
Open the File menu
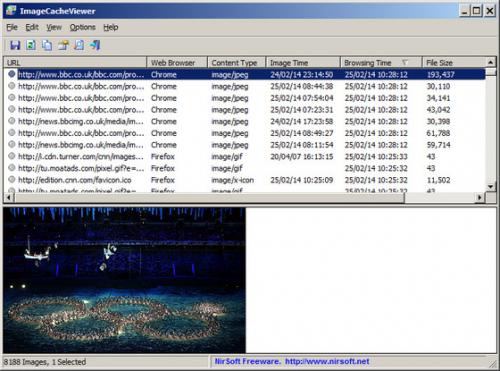click(12, 27)
